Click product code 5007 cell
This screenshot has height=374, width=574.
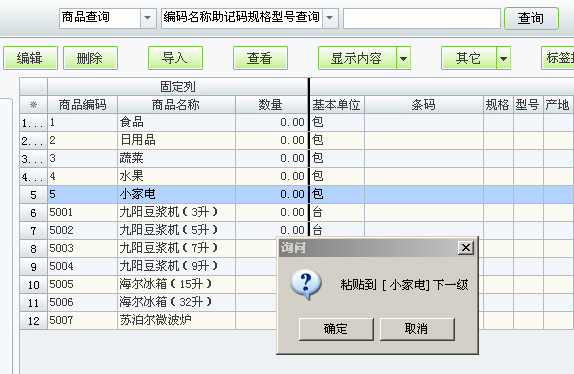(82, 320)
